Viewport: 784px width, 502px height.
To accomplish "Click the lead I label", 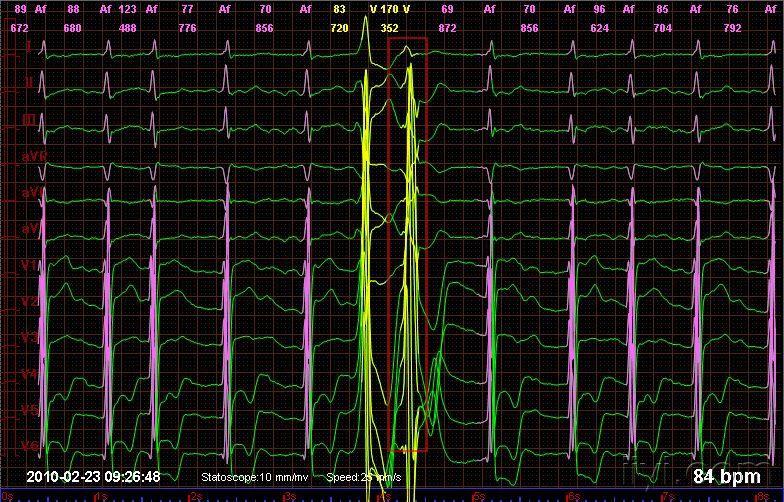I will [29, 47].
